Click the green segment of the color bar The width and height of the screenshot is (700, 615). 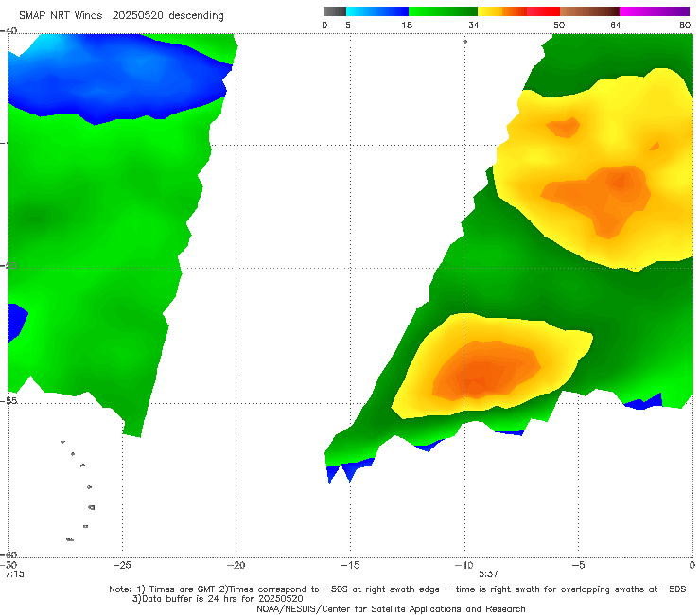pos(443,11)
